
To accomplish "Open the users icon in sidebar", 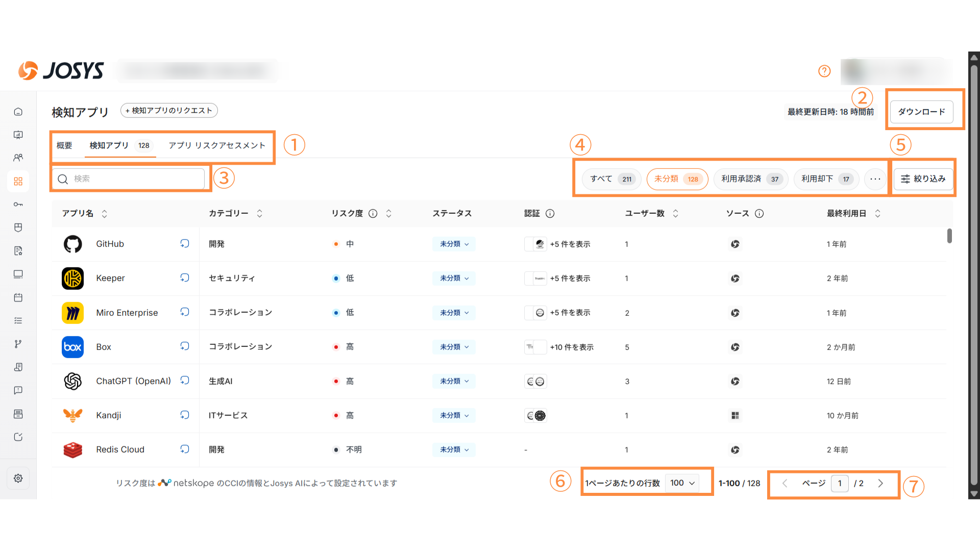I will pyautogui.click(x=18, y=158).
